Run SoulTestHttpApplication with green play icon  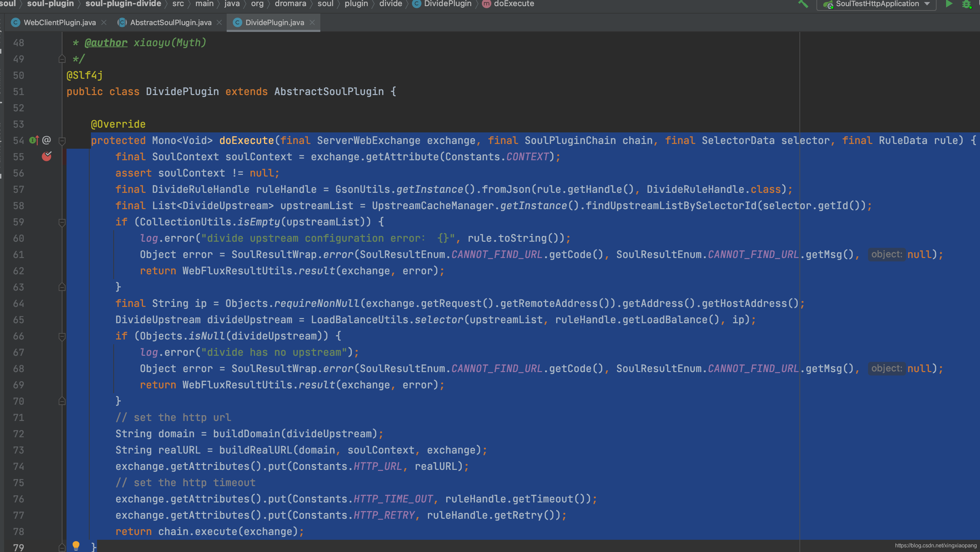949,4
